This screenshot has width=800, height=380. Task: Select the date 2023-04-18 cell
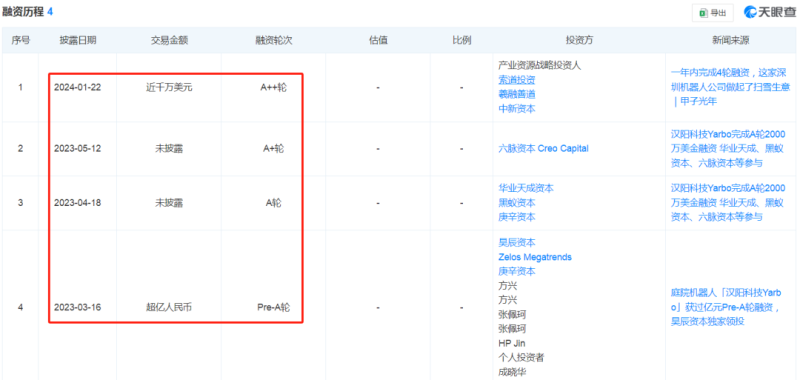click(78, 202)
